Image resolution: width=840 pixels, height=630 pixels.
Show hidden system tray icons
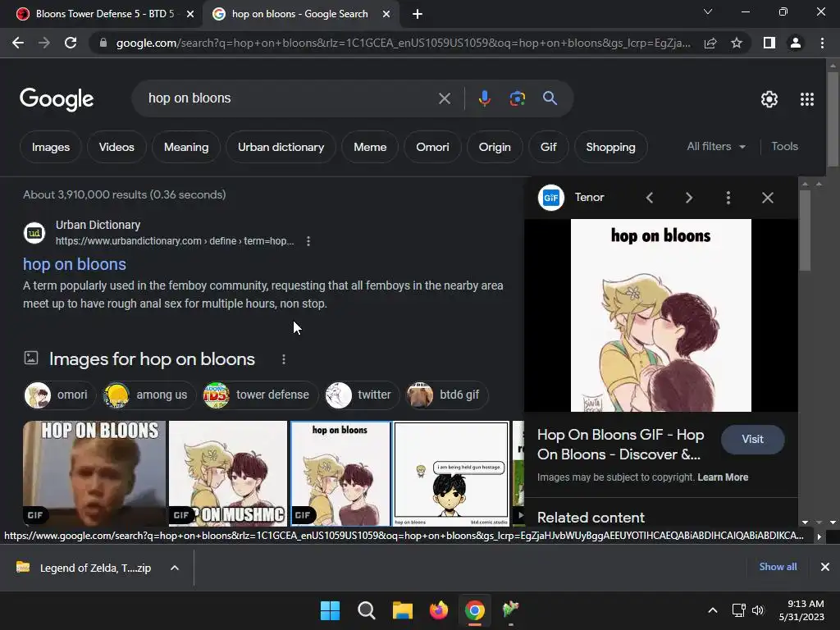point(713,610)
